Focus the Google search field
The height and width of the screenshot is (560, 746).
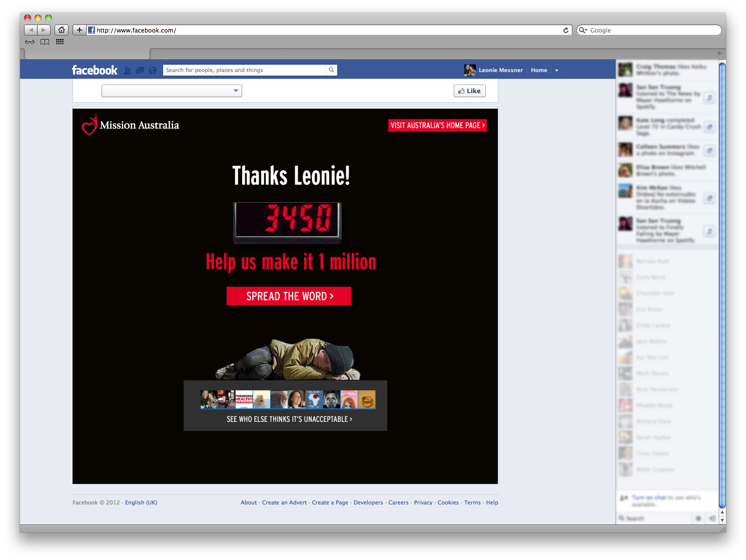tap(649, 30)
